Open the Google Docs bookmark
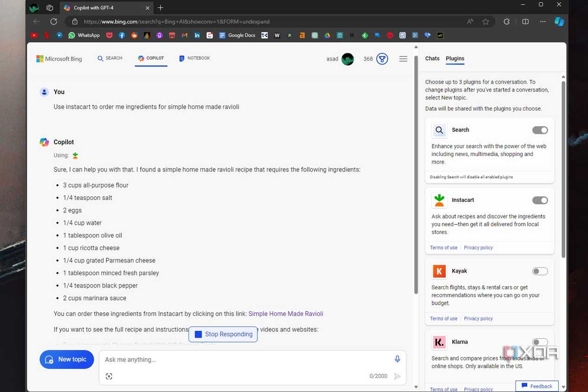588x392 pixels. 237,35
